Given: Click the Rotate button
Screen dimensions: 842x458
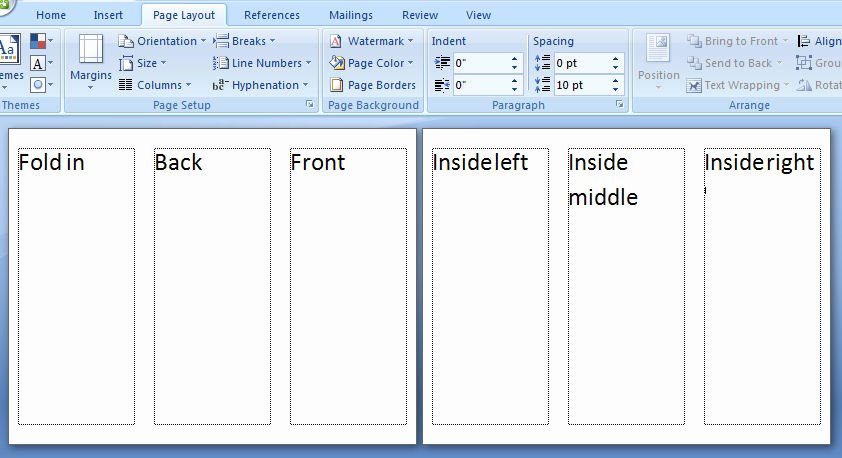Looking at the screenshot, I should pyautogui.click(x=819, y=85).
